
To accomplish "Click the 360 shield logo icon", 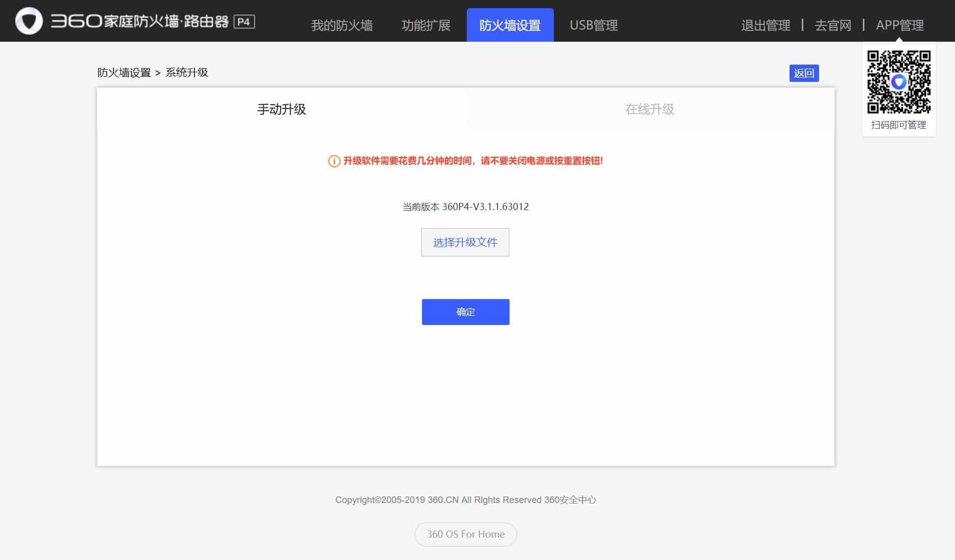I will click(29, 21).
